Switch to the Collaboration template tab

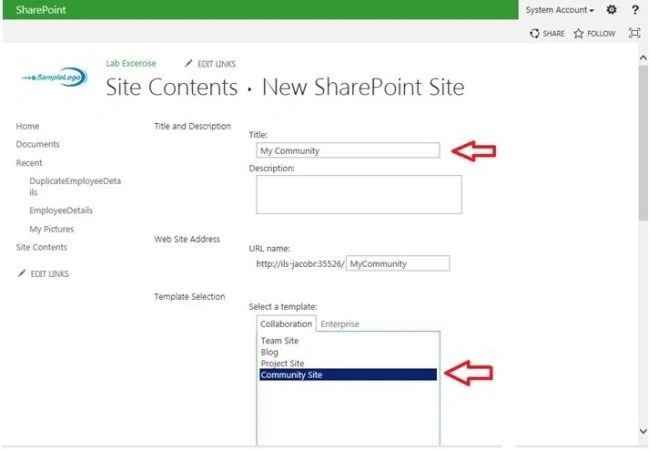[286, 324]
